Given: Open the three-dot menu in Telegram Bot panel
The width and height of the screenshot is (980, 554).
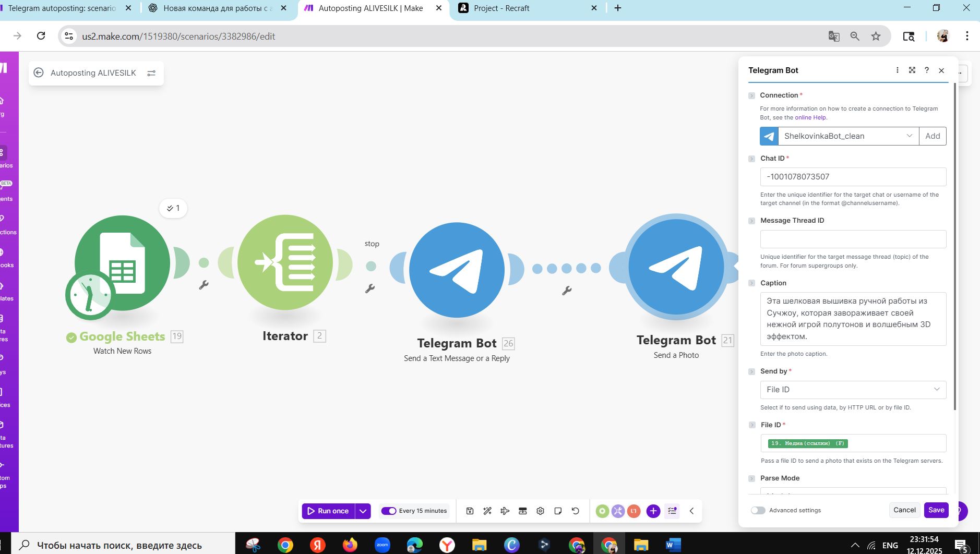Looking at the screenshot, I should (897, 70).
